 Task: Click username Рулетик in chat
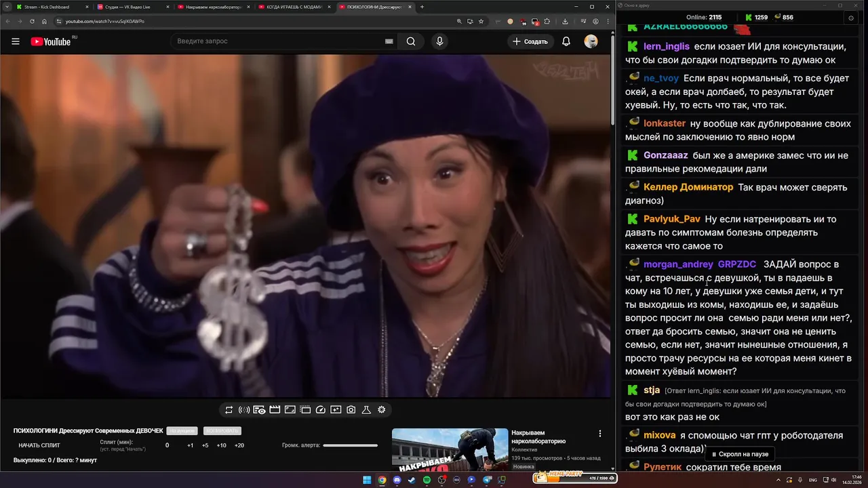pos(663,467)
